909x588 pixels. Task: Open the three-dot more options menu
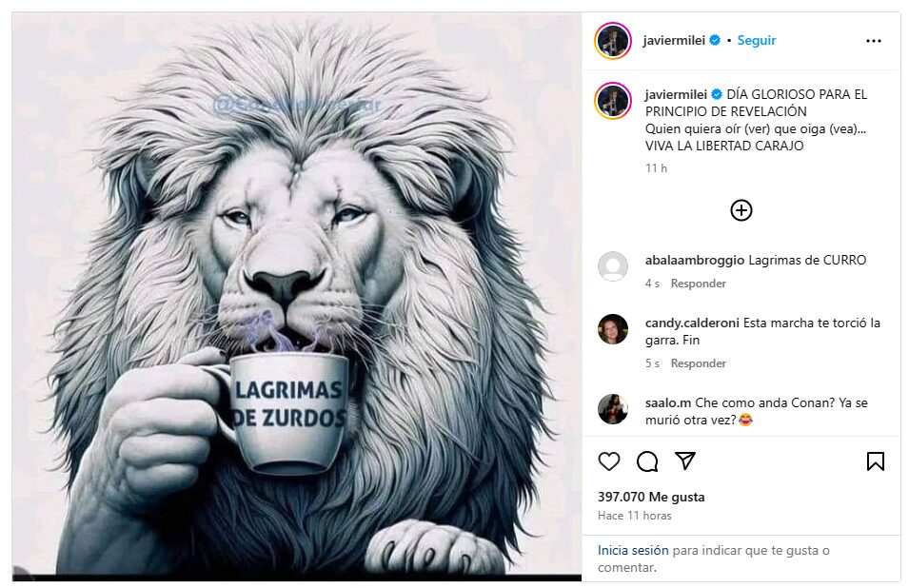coord(874,41)
